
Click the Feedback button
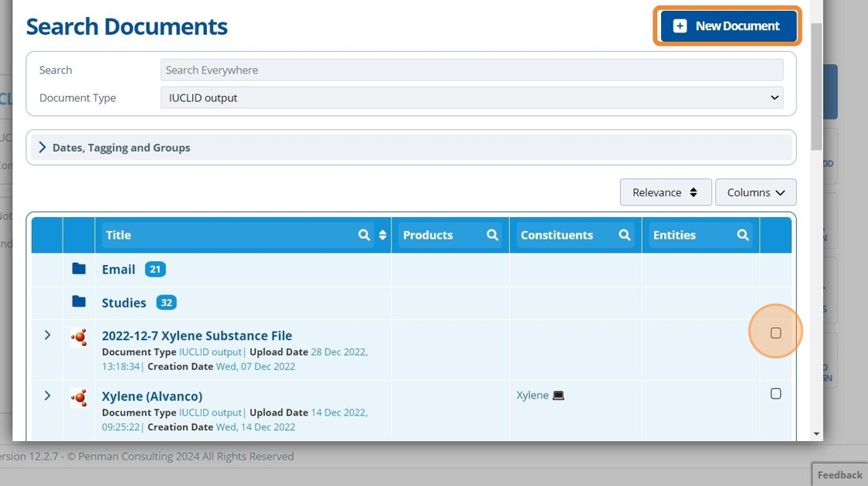(x=840, y=475)
